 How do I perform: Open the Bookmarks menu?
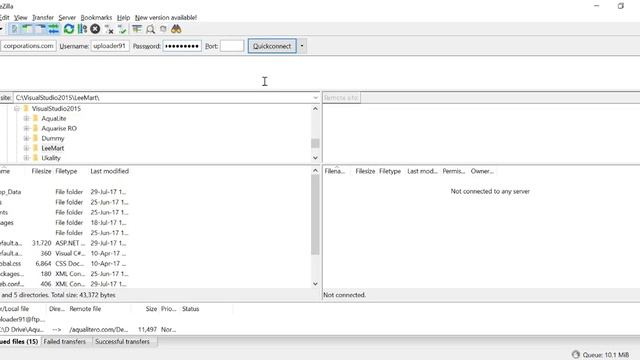(x=96, y=18)
